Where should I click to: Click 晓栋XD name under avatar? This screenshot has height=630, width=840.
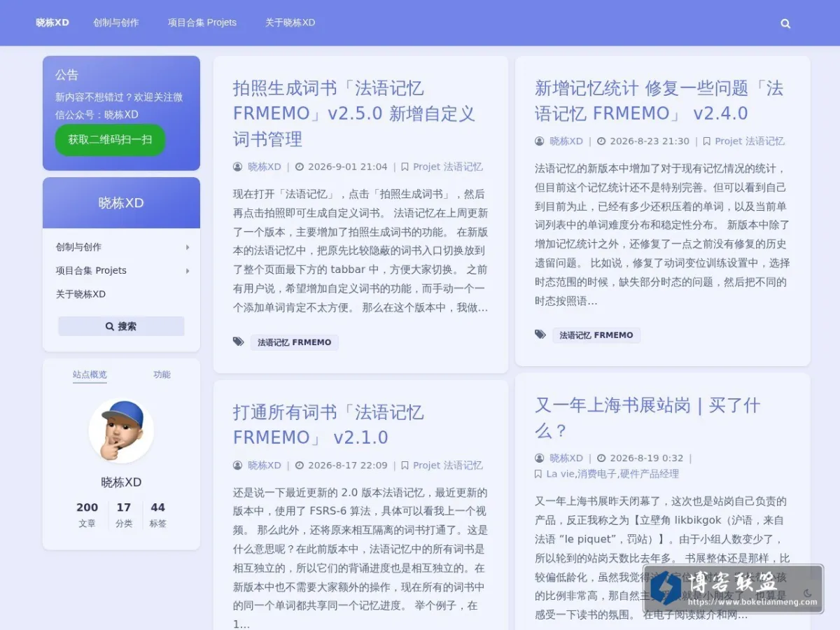121,482
